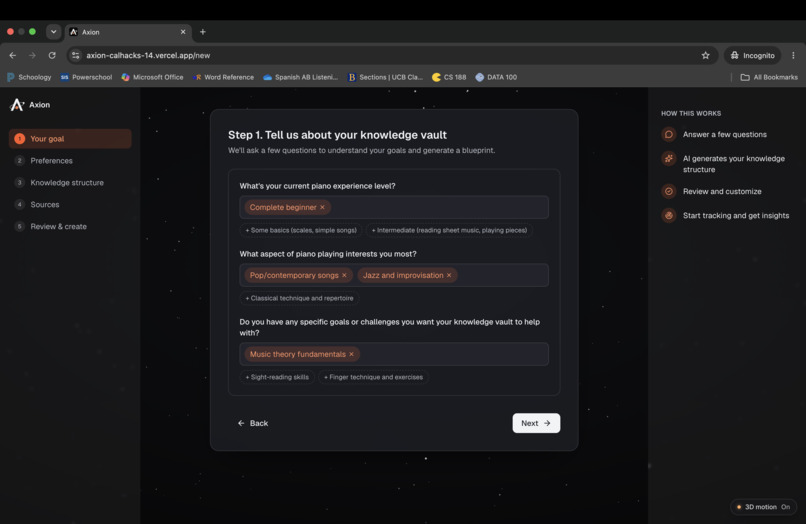
Task: Remove the Jazz and improvisation tag
Action: click(x=449, y=275)
